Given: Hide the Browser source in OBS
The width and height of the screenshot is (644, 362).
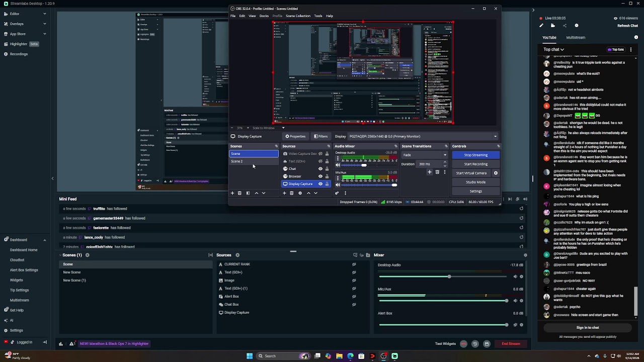Looking at the screenshot, I should click(x=320, y=176).
